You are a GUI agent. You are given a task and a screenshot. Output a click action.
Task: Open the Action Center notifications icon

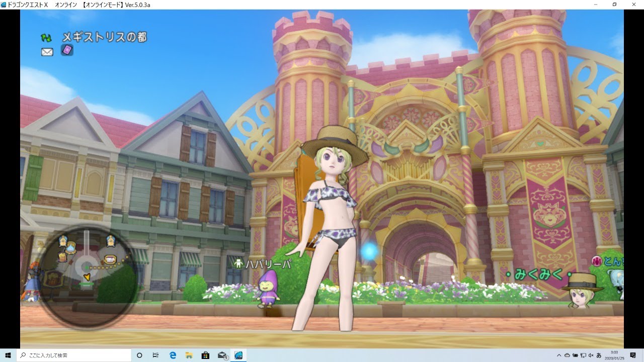coord(633,355)
